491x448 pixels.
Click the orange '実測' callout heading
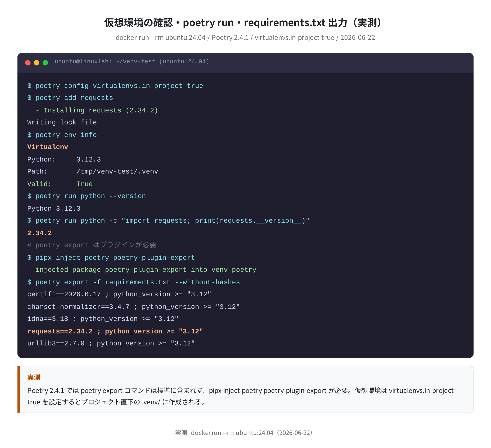click(34, 377)
